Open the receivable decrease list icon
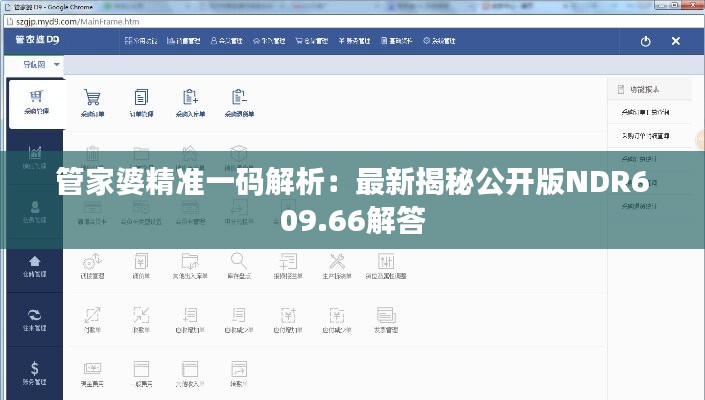This screenshot has height=400, width=705. click(x=239, y=315)
